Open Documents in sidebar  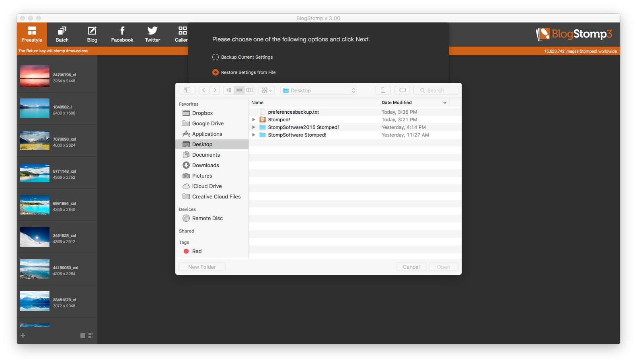[x=212, y=155]
